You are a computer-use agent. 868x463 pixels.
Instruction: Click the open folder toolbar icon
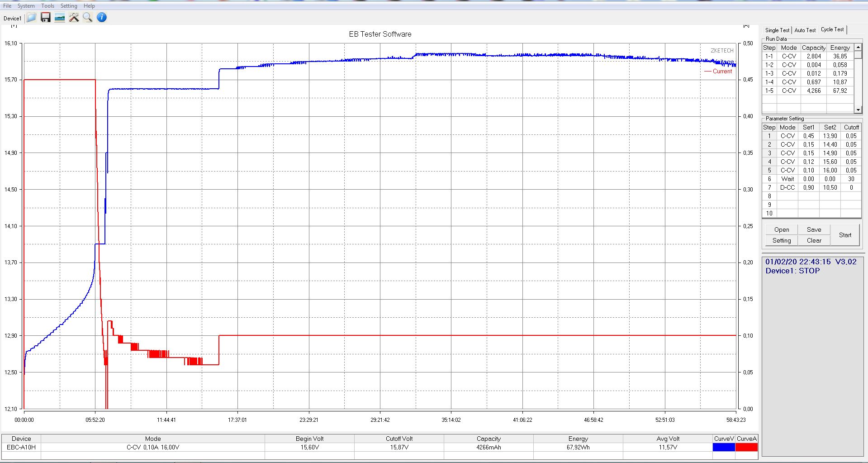tap(31, 18)
